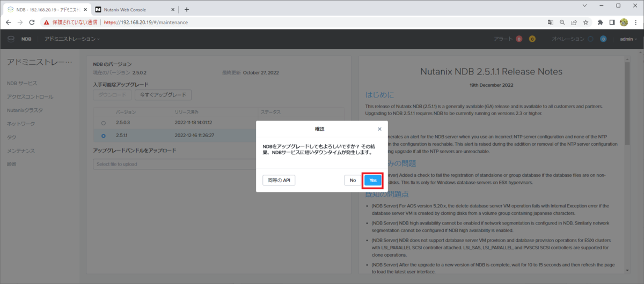Click the release date 2022-12-16 11:26:27
The height and width of the screenshot is (284, 644).
coord(194,136)
